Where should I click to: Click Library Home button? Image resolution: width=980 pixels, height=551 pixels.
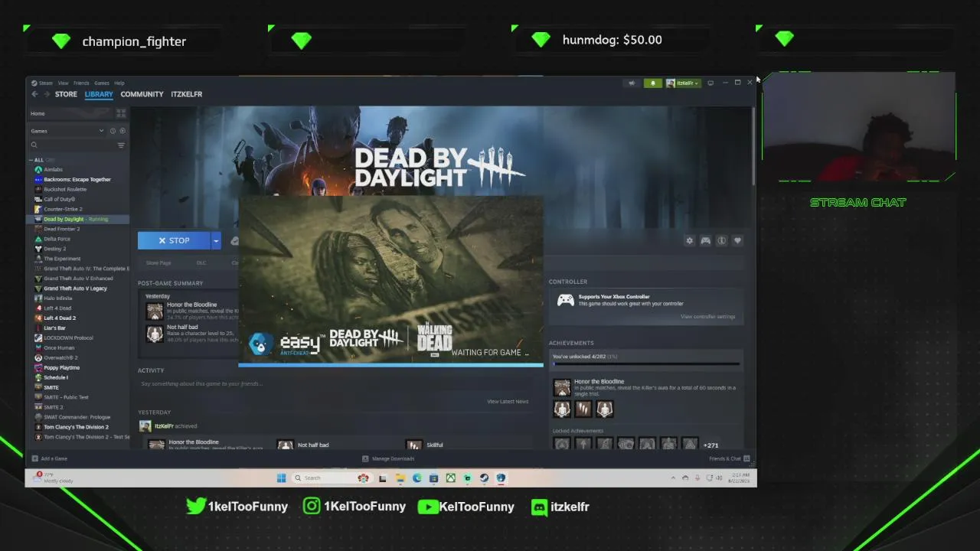pyautogui.click(x=70, y=113)
